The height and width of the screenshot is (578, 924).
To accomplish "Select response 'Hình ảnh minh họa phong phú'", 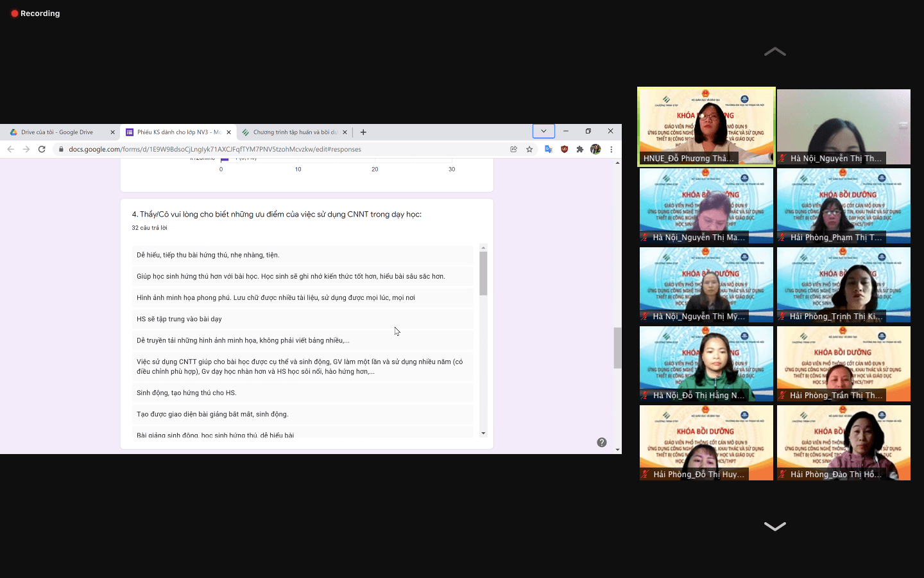I will 303,297.
